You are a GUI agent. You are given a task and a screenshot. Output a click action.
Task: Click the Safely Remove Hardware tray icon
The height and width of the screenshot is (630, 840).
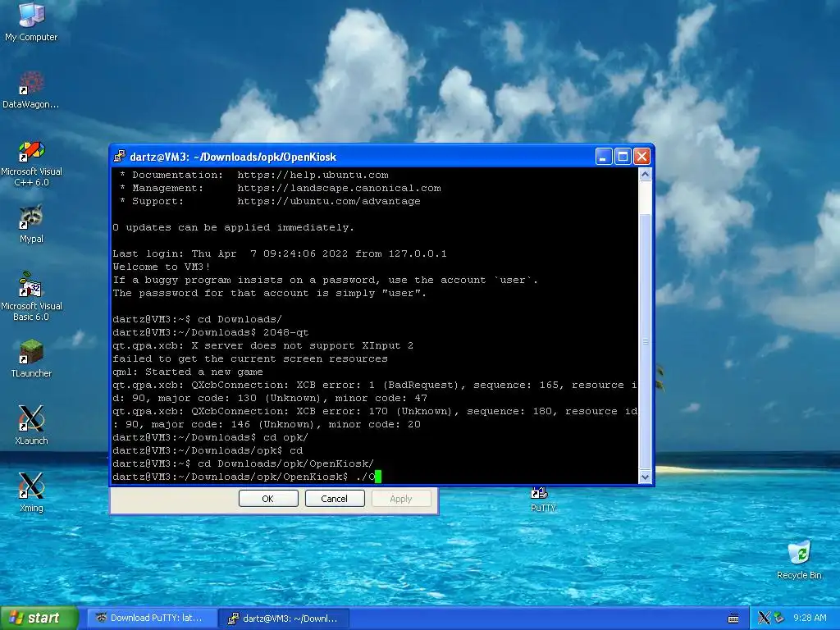click(x=778, y=619)
